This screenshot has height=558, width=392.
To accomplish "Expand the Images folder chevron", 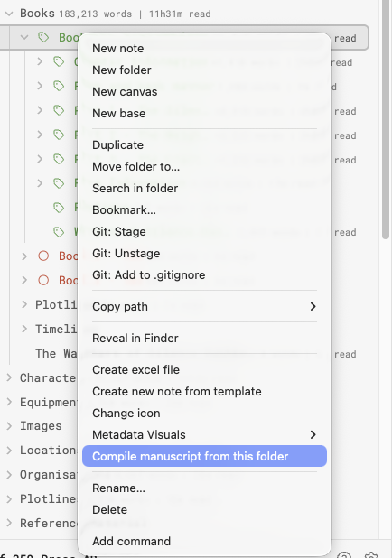I will [9, 426].
